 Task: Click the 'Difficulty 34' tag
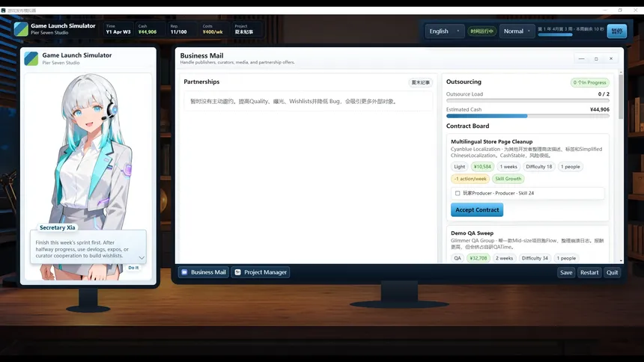(x=535, y=258)
